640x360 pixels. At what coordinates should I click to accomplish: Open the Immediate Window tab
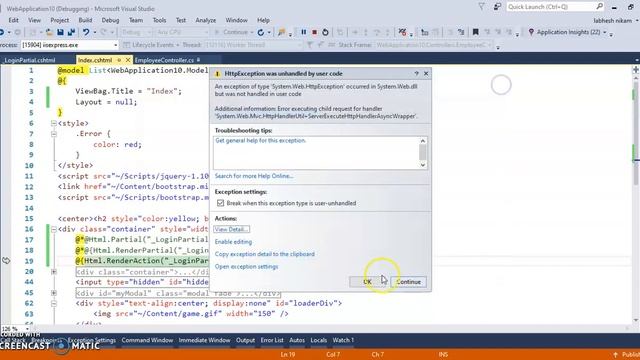204,340
